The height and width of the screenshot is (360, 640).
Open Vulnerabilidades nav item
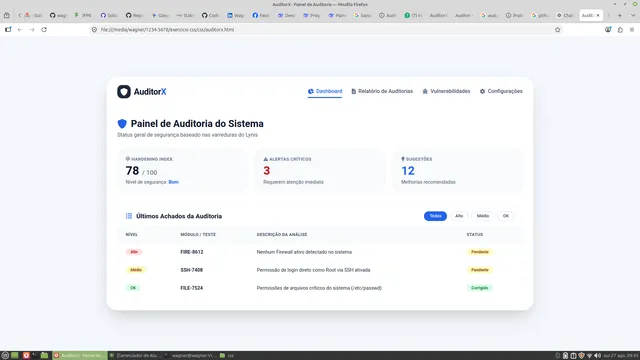pos(446,91)
